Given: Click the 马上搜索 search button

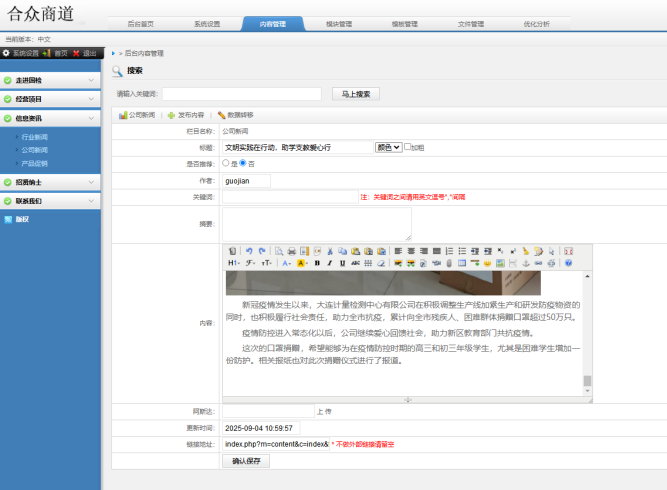Looking at the screenshot, I should pyautogui.click(x=355, y=94).
